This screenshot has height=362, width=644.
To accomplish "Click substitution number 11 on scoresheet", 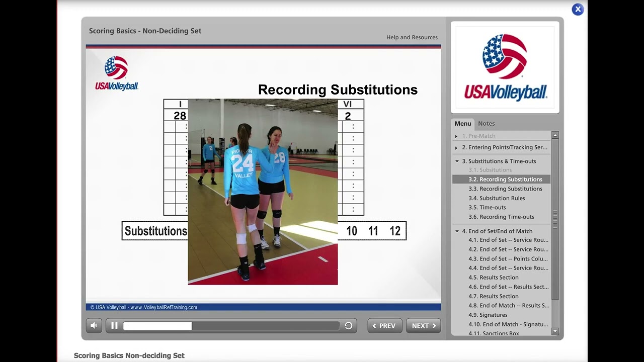I will 373,231.
